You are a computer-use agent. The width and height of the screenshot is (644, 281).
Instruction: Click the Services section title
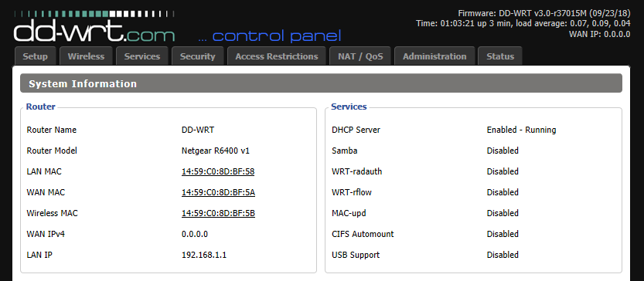coord(349,107)
